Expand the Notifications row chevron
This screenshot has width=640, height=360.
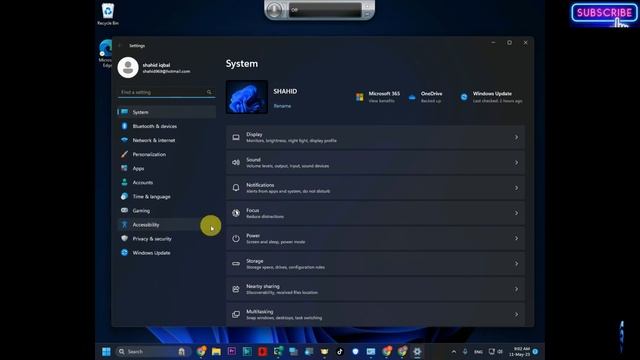click(x=516, y=188)
